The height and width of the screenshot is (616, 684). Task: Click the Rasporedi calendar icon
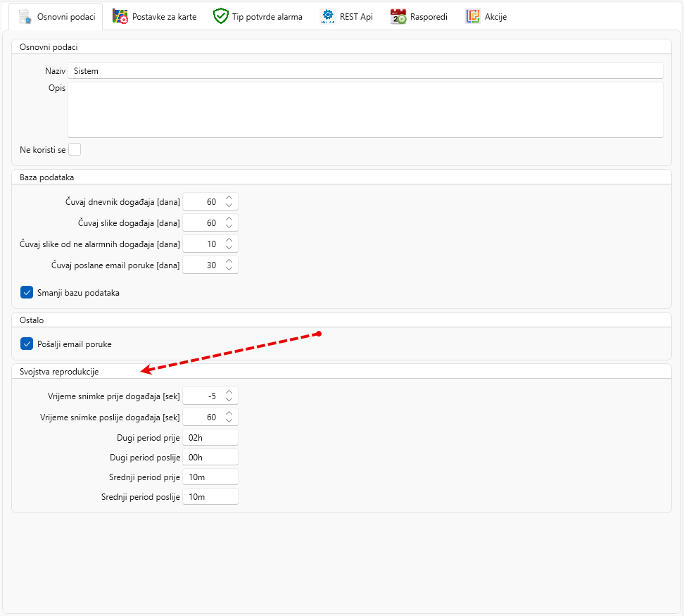click(x=398, y=16)
